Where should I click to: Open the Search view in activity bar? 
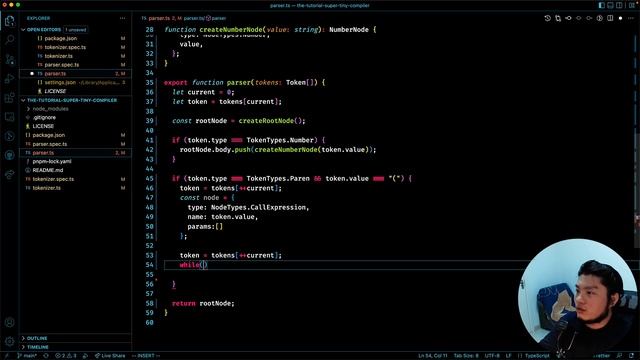click(9, 40)
